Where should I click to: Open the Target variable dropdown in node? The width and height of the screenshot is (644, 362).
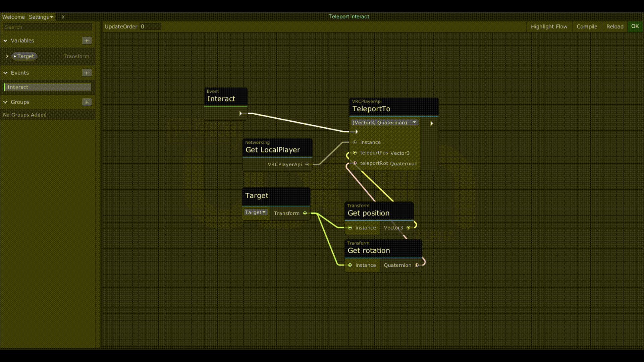(x=255, y=213)
